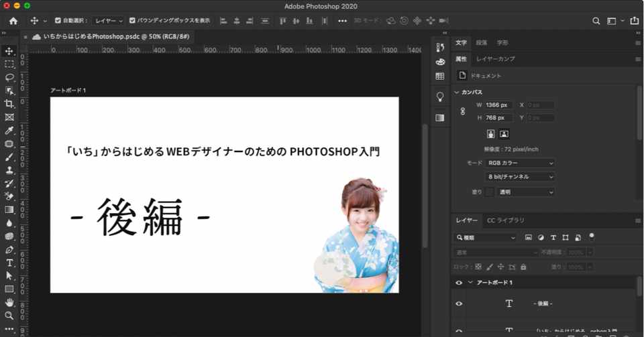Screen dimensions: 644x337
Task: Select the Zoom tool
Action: point(9,316)
